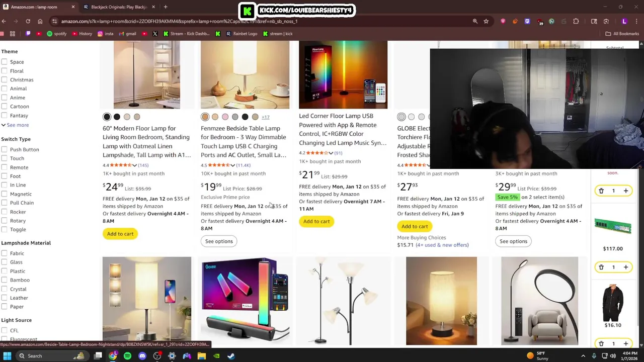The width and height of the screenshot is (644, 362).
Task: Tick the Anime theme checkbox
Action: (x=5, y=98)
